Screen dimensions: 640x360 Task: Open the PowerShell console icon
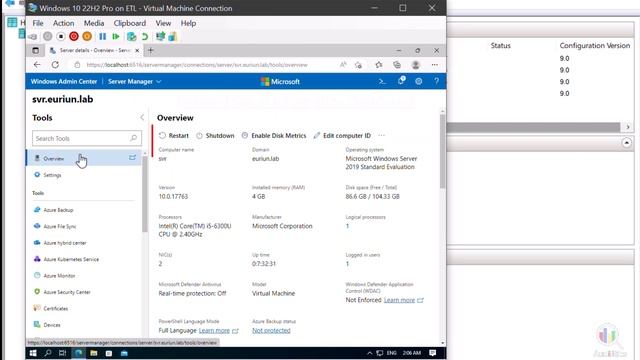click(382, 82)
